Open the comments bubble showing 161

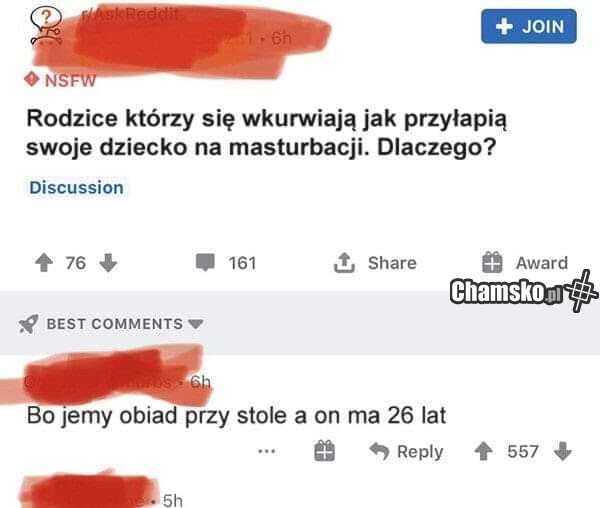click(205, 262)
